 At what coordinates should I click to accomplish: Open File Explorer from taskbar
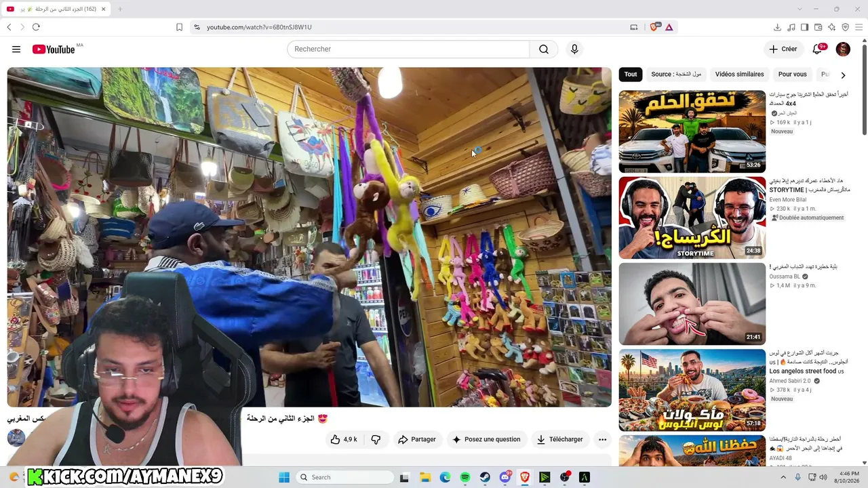point(425,477)
